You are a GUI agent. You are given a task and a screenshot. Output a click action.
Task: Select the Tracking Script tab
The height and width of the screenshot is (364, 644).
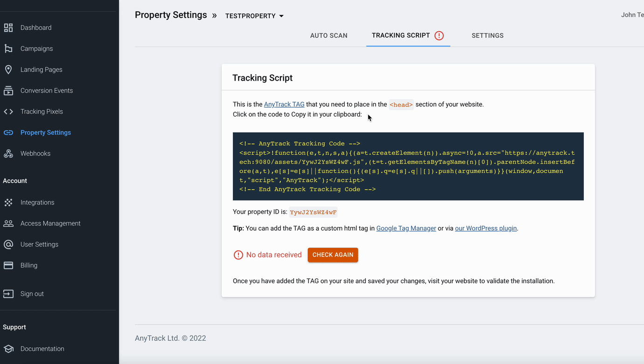coord(408,35)
